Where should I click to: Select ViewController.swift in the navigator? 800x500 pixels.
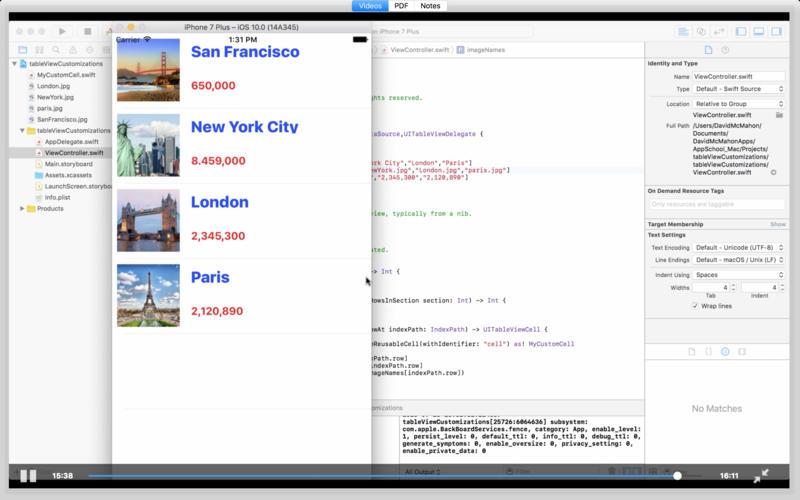[73, 153]
